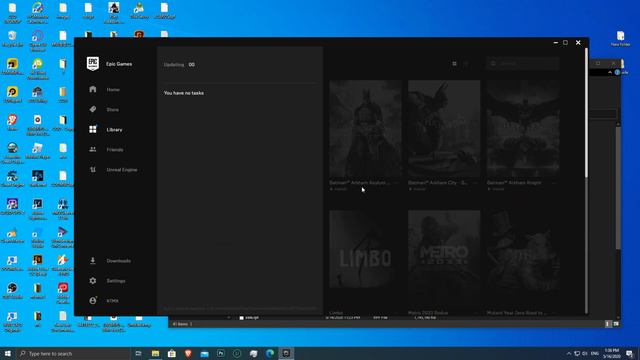Select Library in the sidebar

(x=106, y=129)
